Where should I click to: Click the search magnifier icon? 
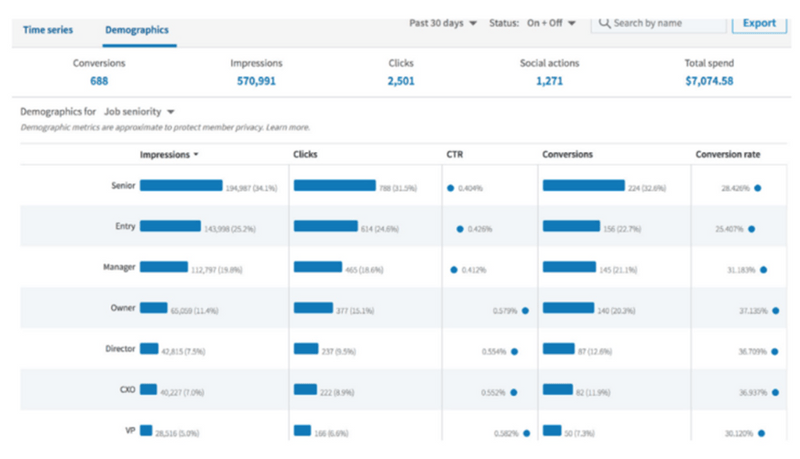click(x=604, y=23)
